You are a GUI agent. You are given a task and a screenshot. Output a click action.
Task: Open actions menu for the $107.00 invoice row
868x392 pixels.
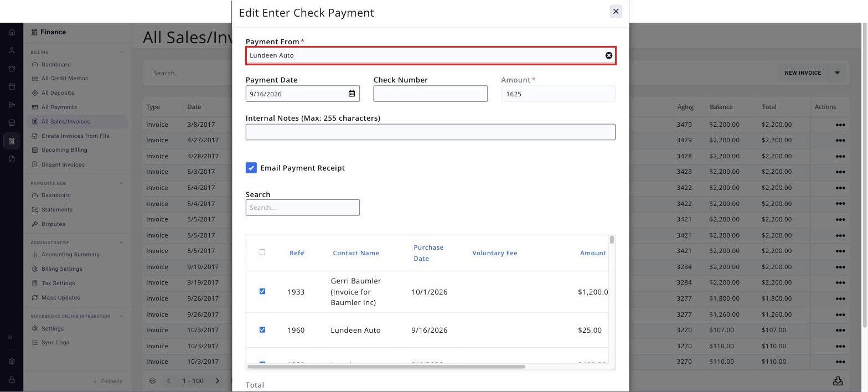840,330
